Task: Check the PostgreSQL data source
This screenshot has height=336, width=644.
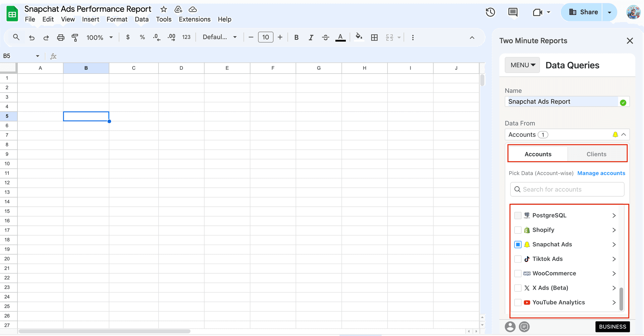Action: (518, 215)
